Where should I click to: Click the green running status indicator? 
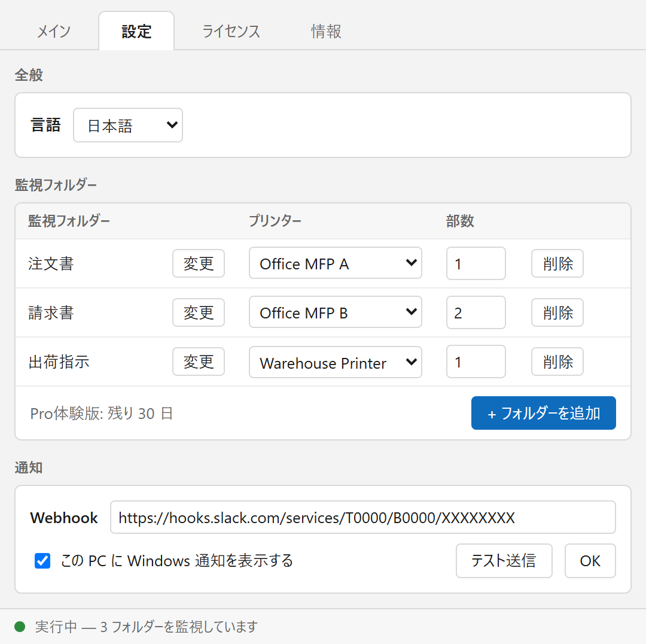point(20,627)
